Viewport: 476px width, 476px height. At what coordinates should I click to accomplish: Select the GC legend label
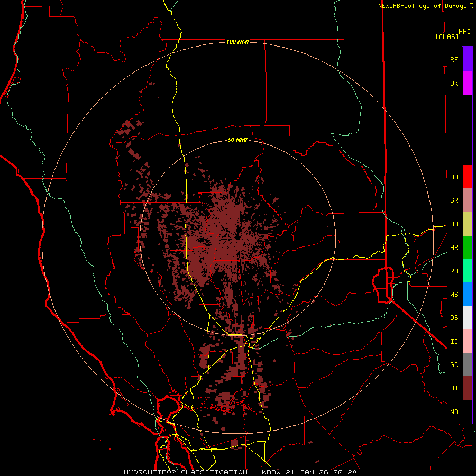click(x=454, y=365)
